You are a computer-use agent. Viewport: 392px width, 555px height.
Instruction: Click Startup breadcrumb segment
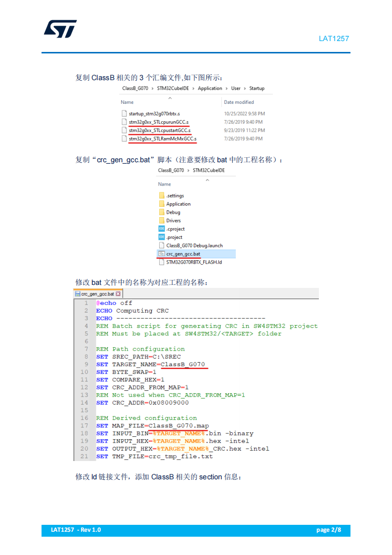click(x=257, y=89)
